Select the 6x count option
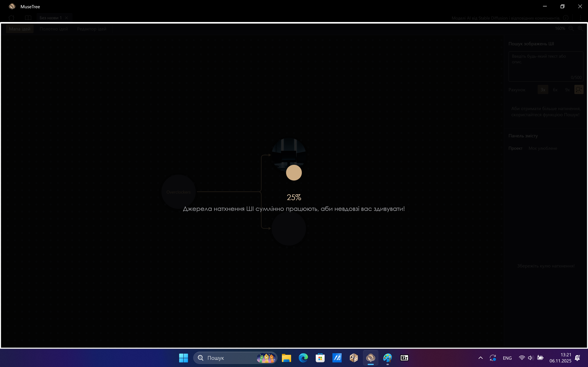 coord(555,90)
